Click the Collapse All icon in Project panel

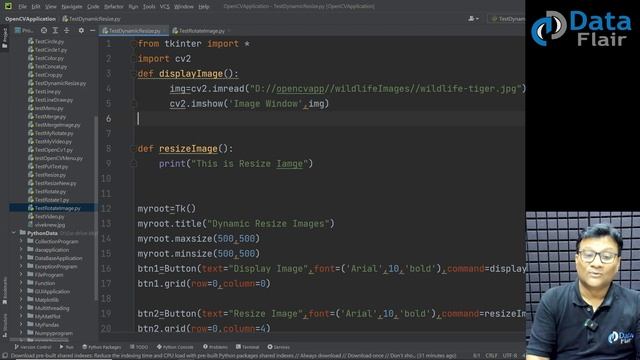67,31
